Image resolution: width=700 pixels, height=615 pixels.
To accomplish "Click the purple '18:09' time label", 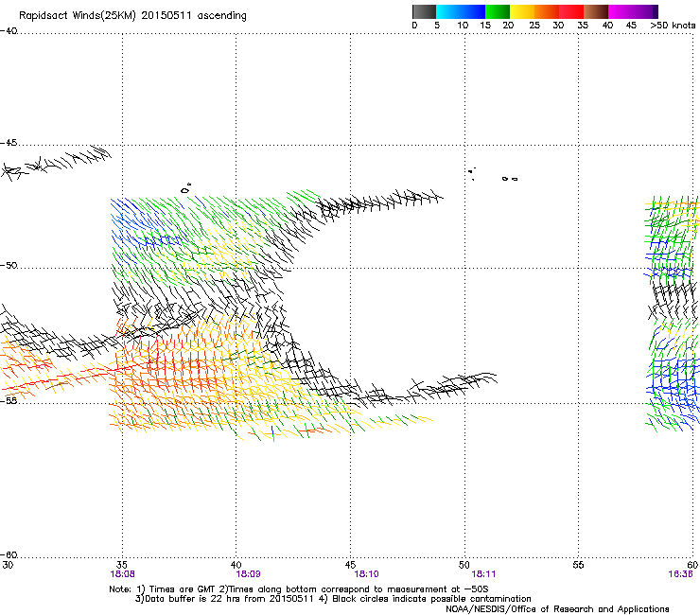I will (248, 574).
